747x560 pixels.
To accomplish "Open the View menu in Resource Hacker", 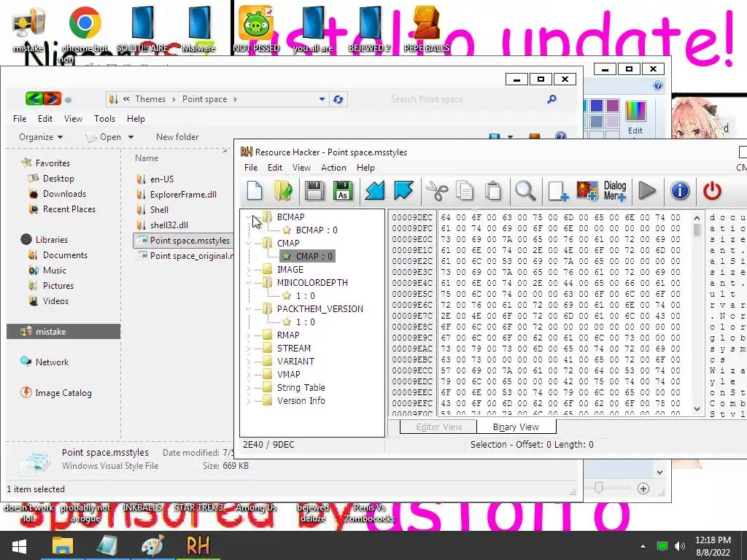I will [x=301, y=168].
